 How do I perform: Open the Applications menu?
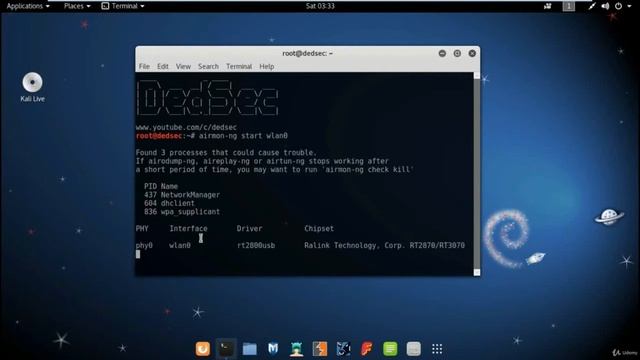coord(28,6)
